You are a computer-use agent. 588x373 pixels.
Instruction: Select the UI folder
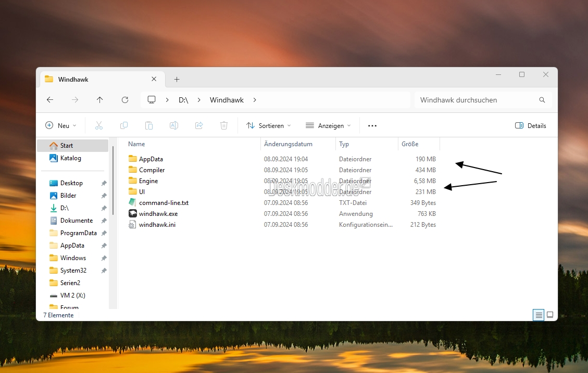click(x=142, y=192)
